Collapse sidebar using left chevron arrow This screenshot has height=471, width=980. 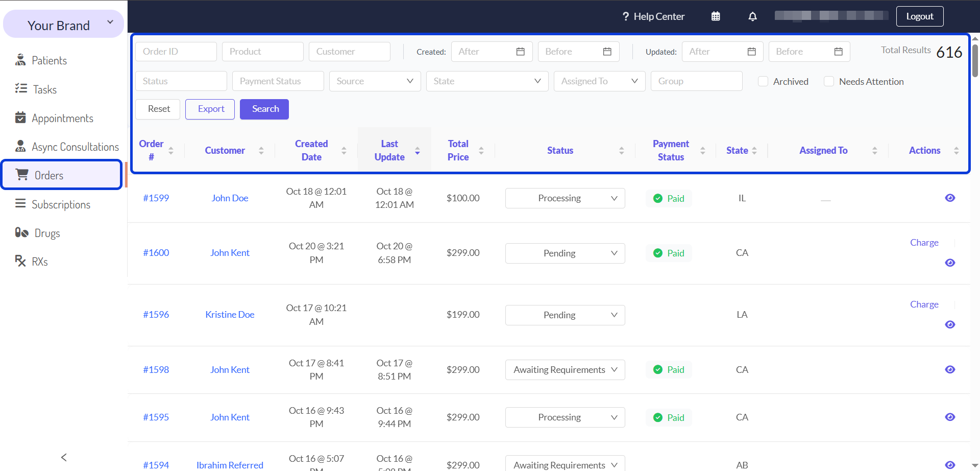point(64,457)
